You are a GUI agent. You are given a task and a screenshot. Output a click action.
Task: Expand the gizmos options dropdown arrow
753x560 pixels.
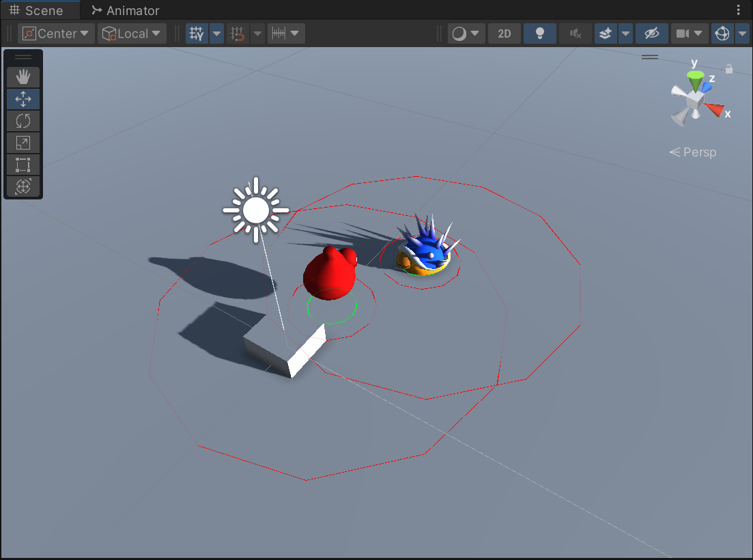743,33
